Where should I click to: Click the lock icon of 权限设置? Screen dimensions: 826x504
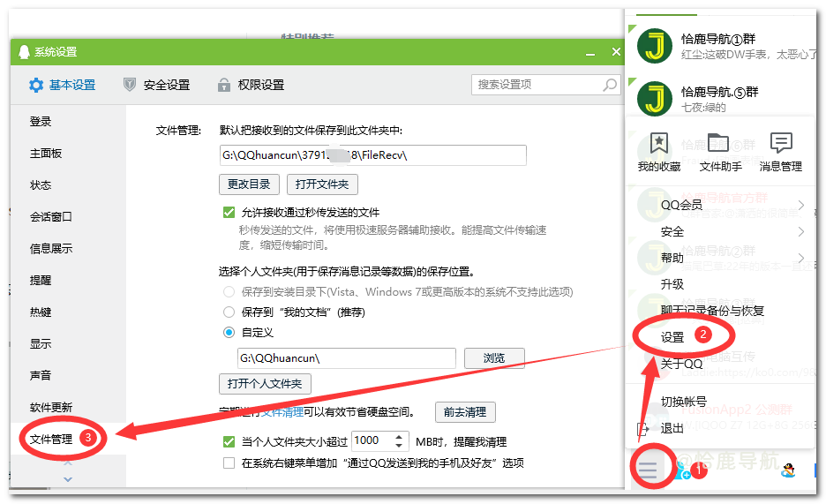(224, 85)
